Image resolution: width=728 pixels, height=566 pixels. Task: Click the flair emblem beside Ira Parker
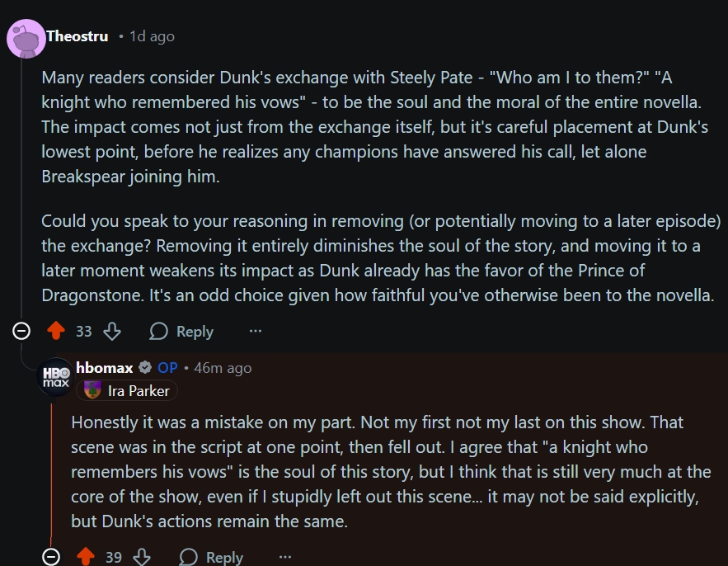[x=93, y=390]
